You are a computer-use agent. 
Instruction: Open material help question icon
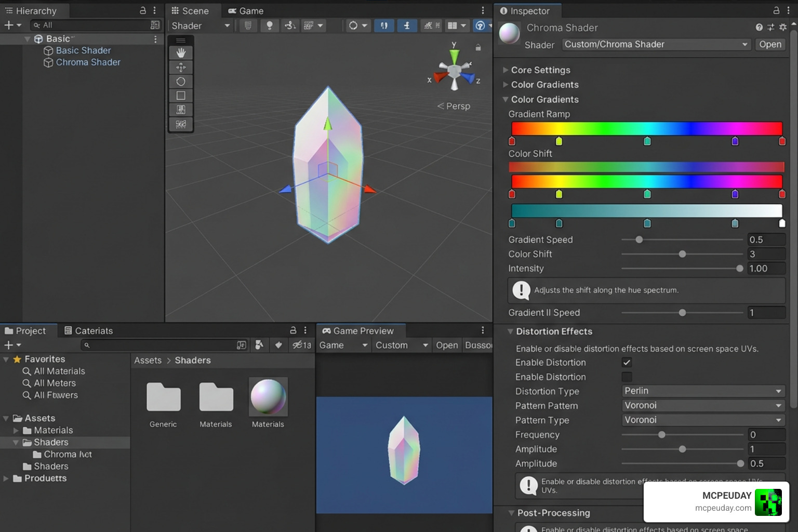[759, 28]
